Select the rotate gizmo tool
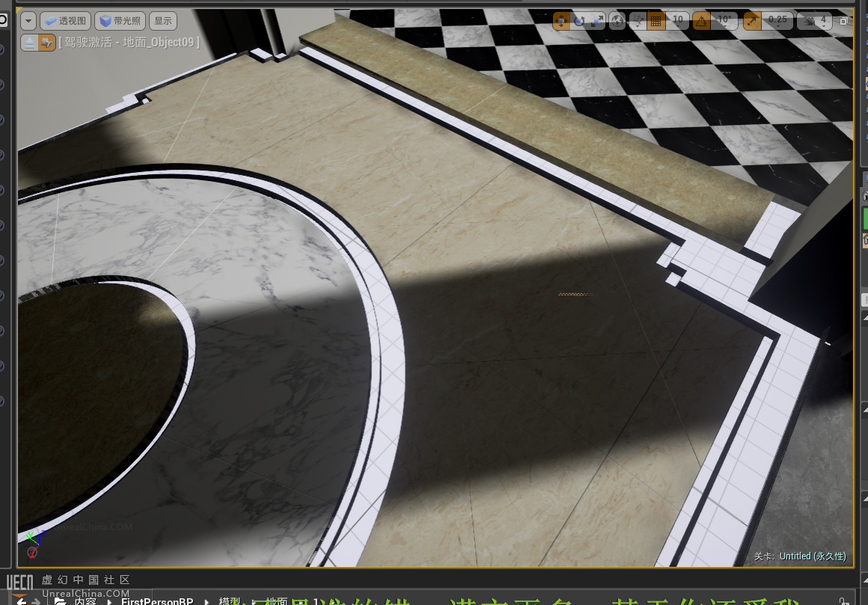Screen dimensions: 868x605 (x=579, y=21)
